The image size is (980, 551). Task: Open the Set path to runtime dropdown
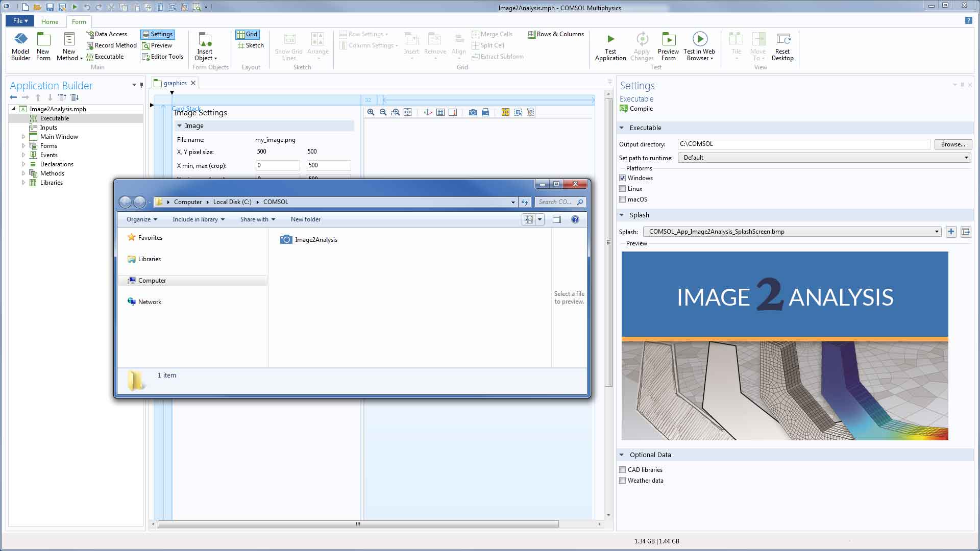pos(967,158)
